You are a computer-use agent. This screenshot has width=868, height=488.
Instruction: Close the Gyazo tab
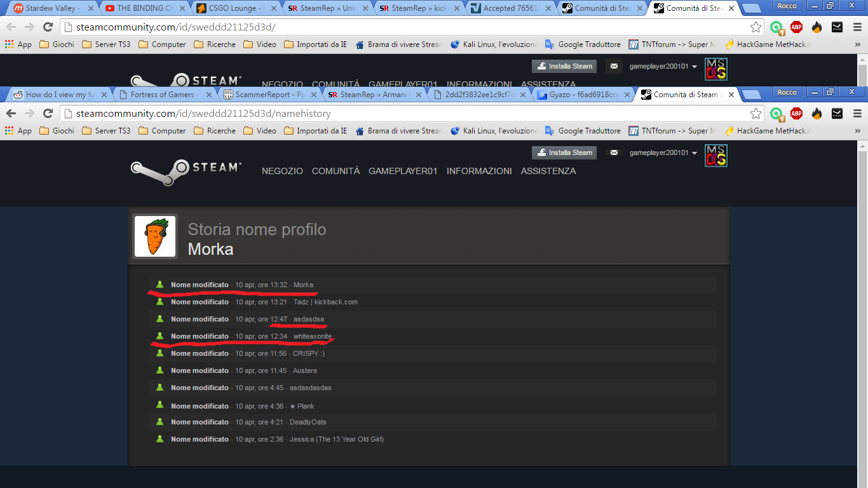(627, 95)
